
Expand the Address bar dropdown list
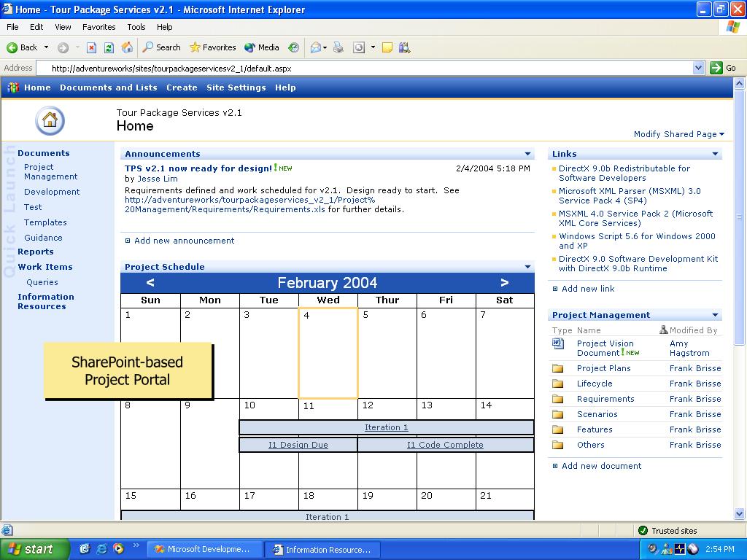click(x=698, y=68)
